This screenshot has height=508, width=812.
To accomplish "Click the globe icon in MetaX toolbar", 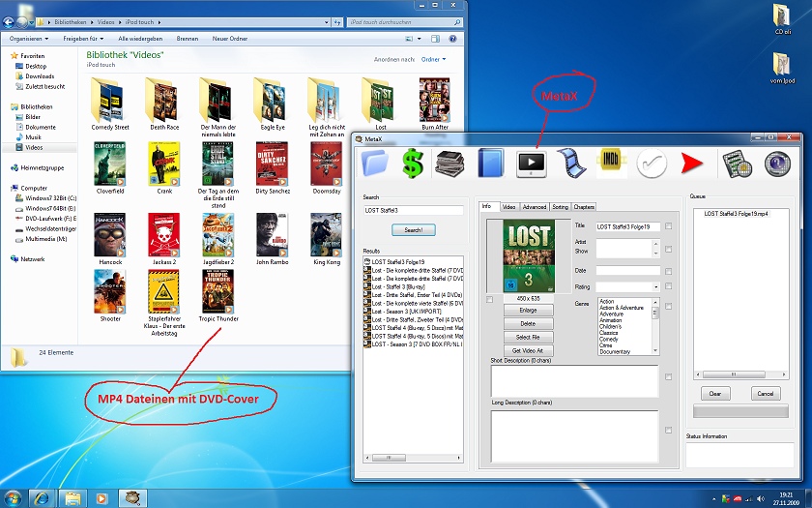I will 778,164.
